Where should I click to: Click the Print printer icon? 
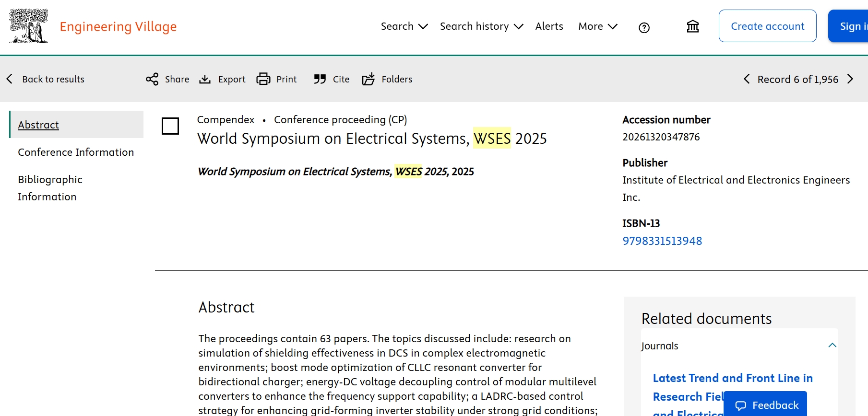[x=263, y=79]
